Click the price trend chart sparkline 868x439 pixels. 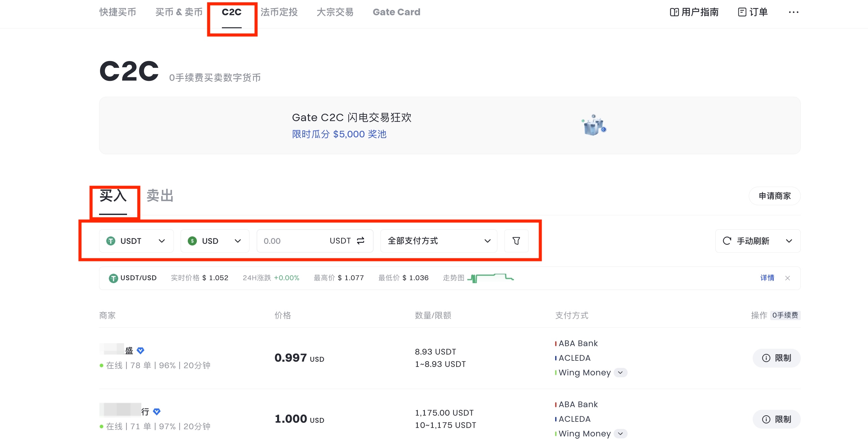490,278
